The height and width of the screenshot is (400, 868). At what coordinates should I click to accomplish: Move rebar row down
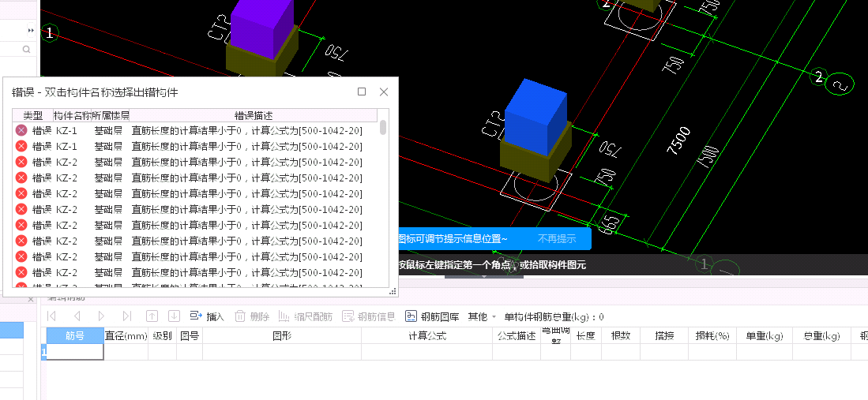174,316
